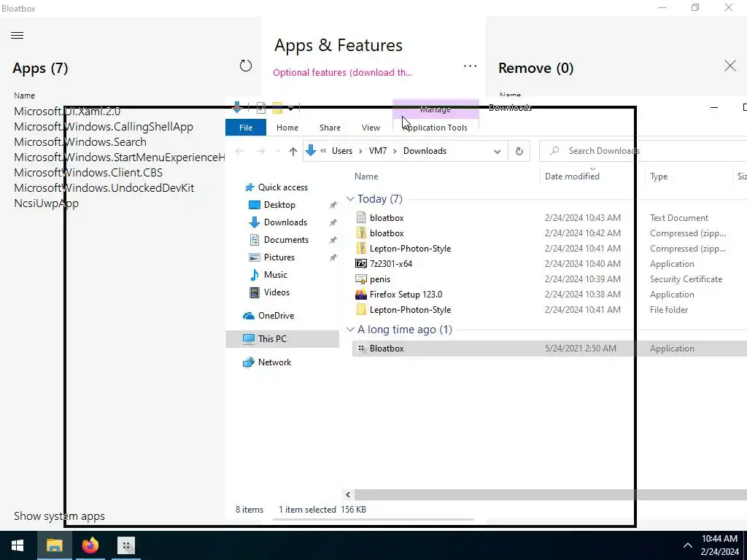Collapse the A long time ago group
This screenshot has width=747, height=560.
[350, 330]
